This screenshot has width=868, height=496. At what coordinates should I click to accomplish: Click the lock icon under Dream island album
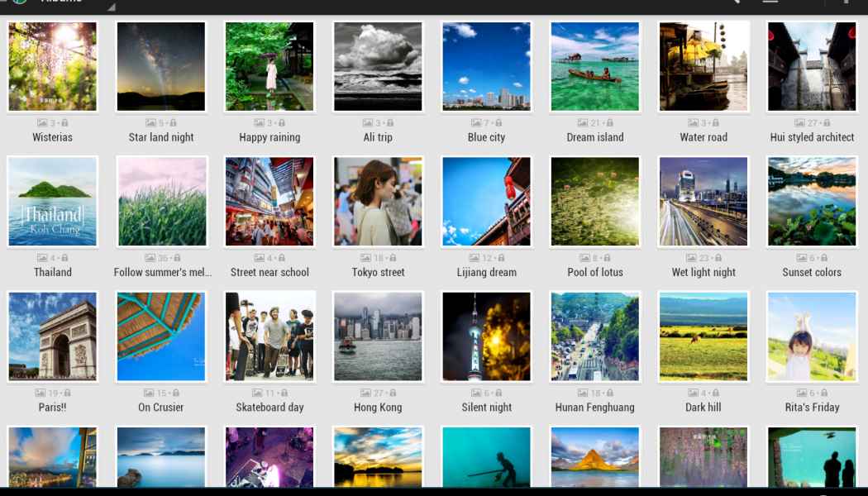pos(608,123)
